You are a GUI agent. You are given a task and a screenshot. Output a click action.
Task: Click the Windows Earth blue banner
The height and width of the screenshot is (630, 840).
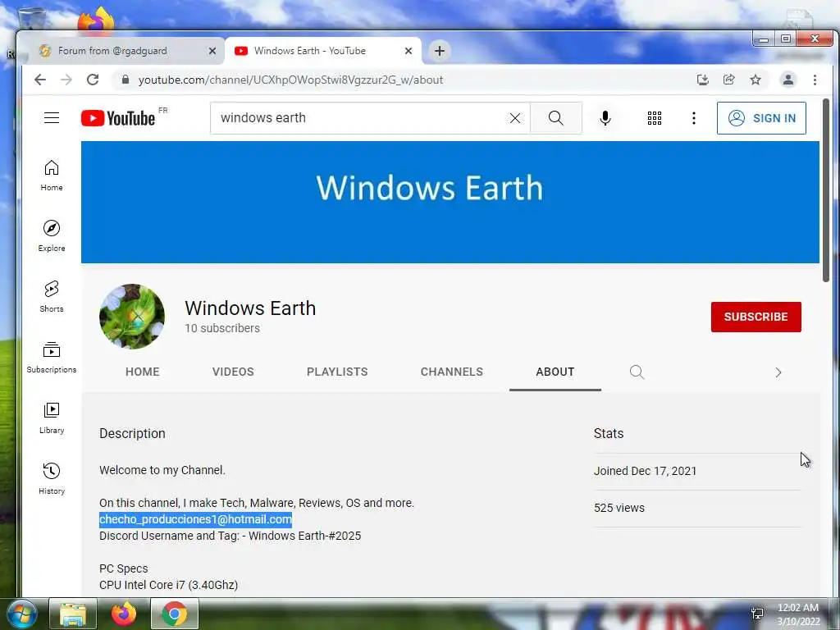point(450,202)
